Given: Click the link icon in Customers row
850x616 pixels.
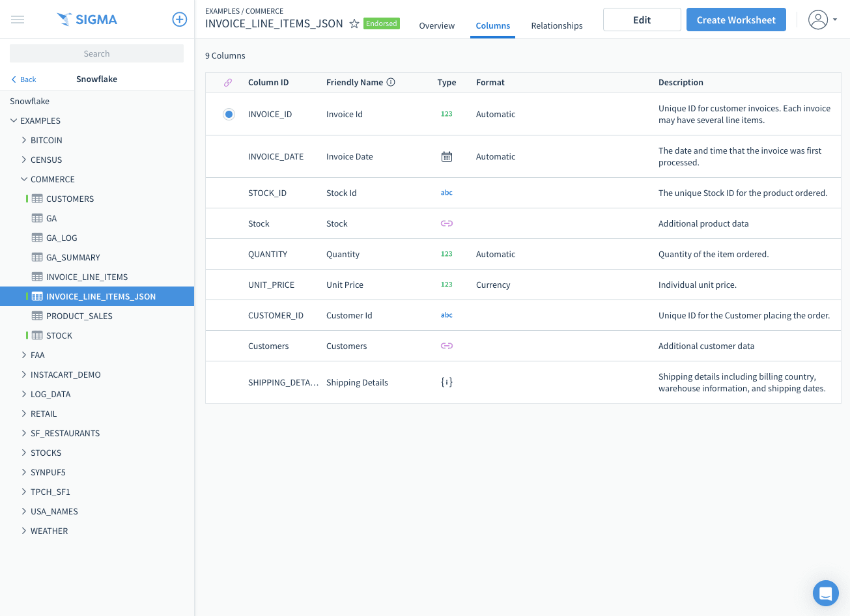Looking at the screenshot, I should [446, 346].
